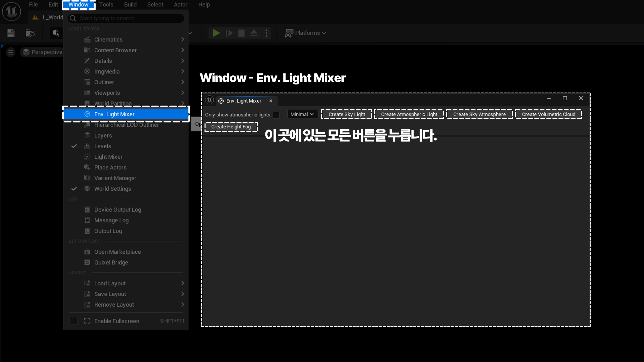Expand the Load Layout submenu
644x362 pixels.
click(126, 283)
